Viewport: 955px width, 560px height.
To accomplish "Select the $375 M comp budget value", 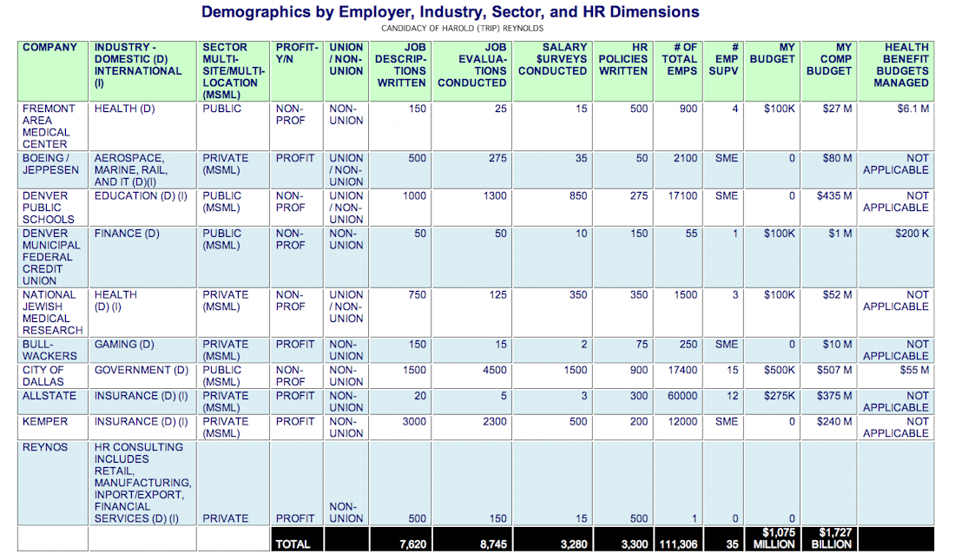I will [x=834, y=396].
